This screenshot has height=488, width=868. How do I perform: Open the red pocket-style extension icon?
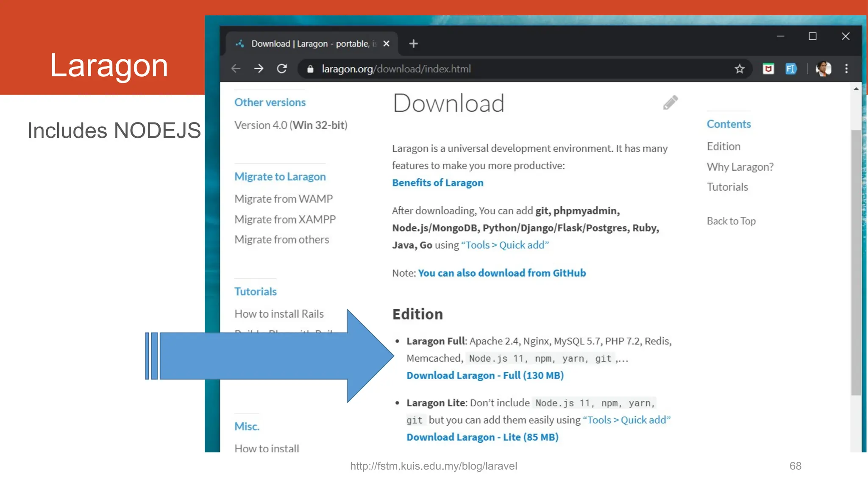tap(768, 69)
